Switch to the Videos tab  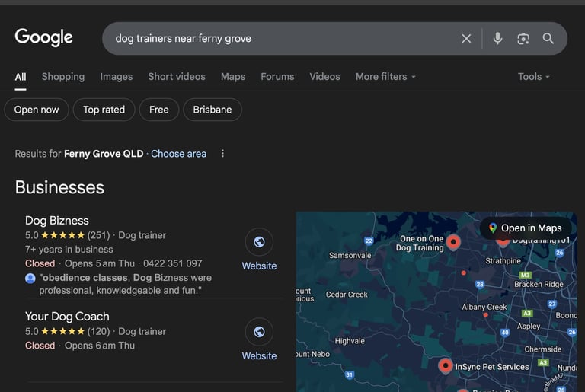tap(324, 77)
